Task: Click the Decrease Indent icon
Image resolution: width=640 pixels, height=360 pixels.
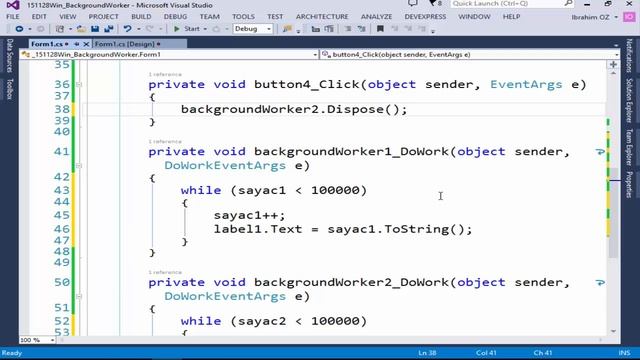Action: tap(316, 29)
